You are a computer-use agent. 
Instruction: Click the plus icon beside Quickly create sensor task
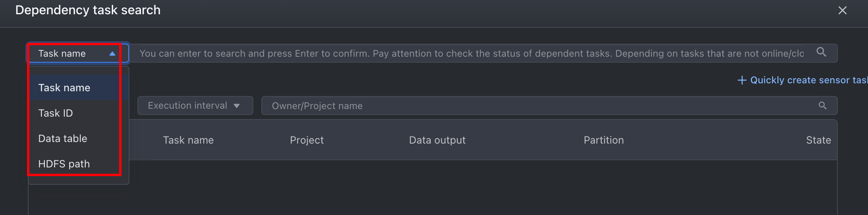click(741, 80)
